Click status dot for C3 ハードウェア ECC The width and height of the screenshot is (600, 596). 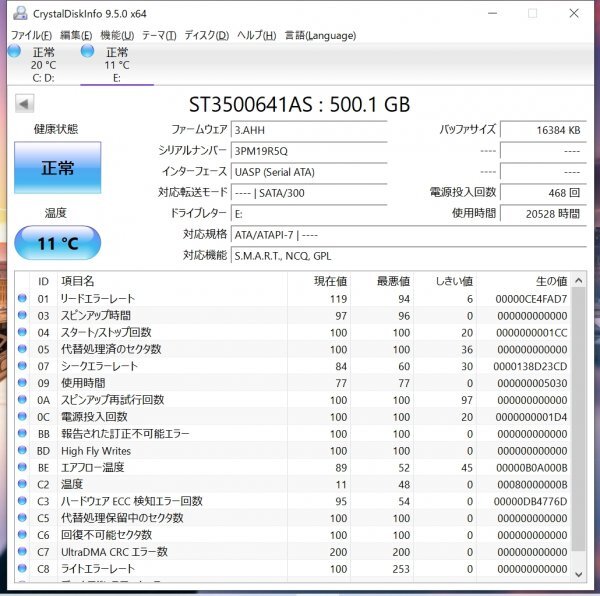(22, 501)
